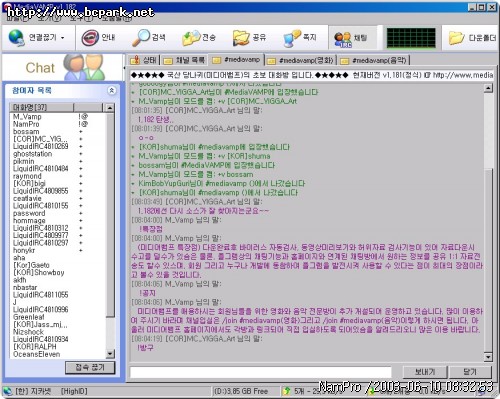Click the participant list scroll-down arrow

point(110,354)
